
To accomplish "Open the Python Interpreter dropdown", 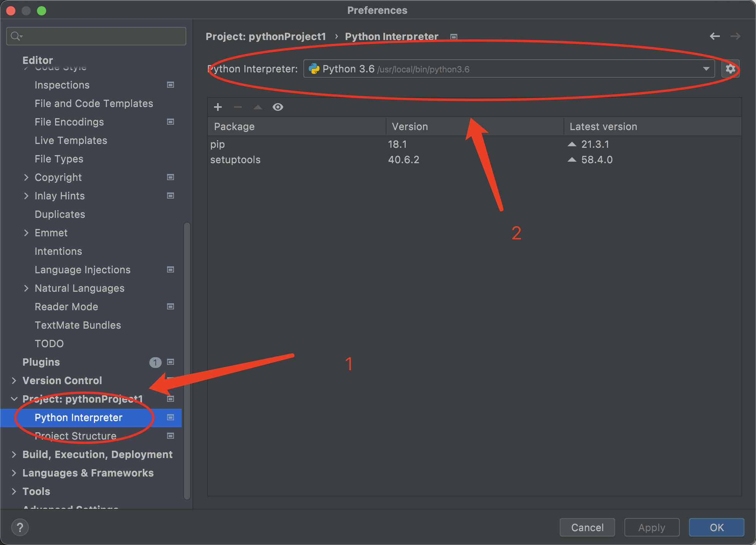I will pos(706,69).
